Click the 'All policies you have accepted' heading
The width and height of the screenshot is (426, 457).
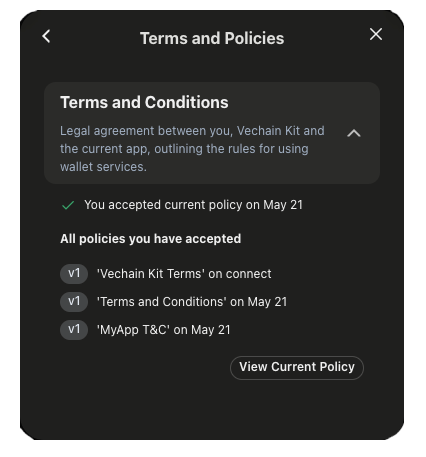click(x=151, y=239)
